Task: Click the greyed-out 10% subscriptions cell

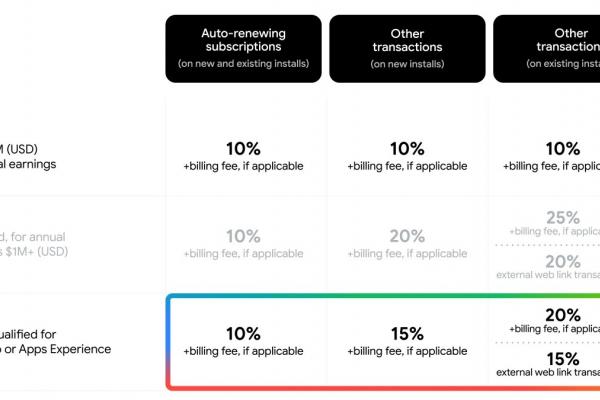Action: click(x=243, y=243)
